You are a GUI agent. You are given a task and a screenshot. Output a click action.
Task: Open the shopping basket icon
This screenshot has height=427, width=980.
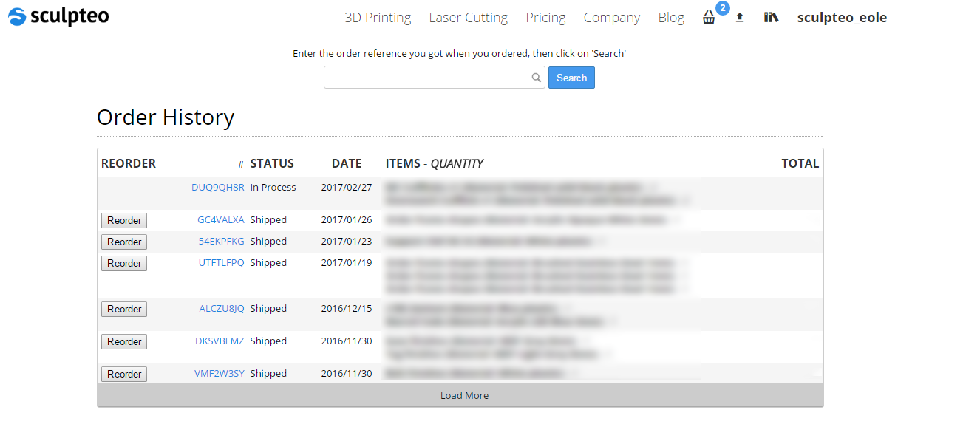(709, 18)
